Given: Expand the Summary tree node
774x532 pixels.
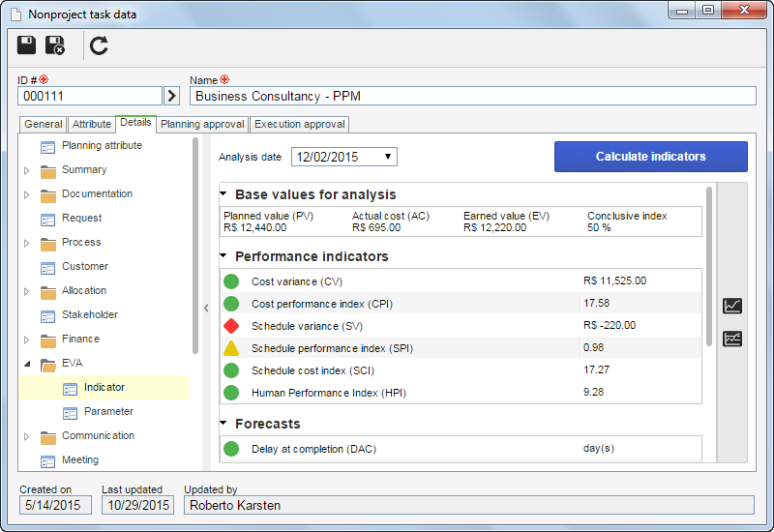Looking at the screenshot, I should tap(27, 170).
